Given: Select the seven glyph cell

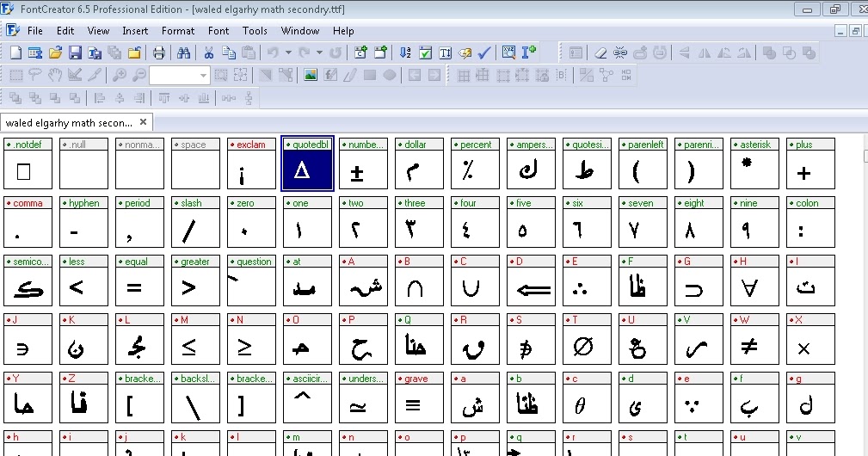Looking at the screenshot, I should 643,223.
